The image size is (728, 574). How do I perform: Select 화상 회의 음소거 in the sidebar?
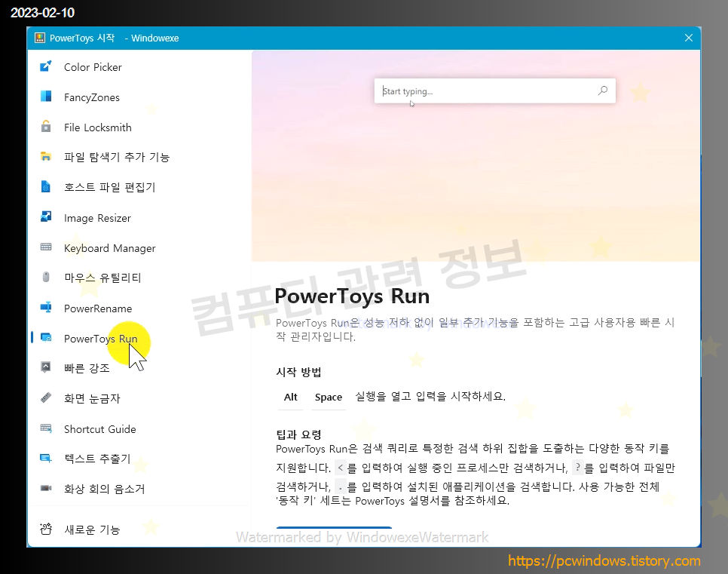105,489
